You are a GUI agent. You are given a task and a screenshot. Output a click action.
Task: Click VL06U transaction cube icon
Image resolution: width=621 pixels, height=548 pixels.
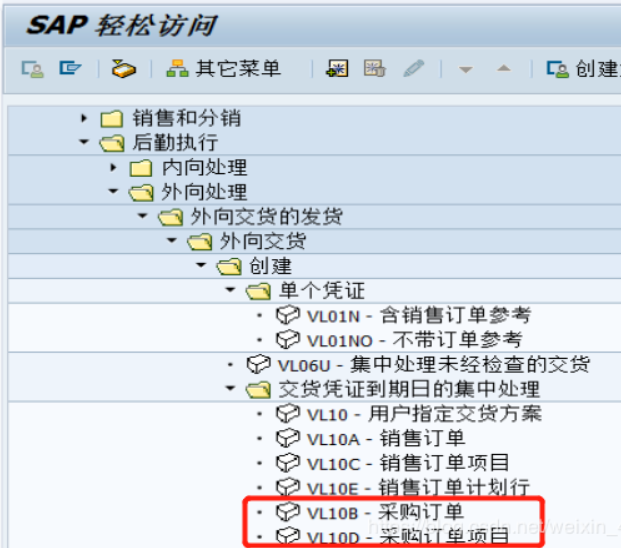click(259, 364)
